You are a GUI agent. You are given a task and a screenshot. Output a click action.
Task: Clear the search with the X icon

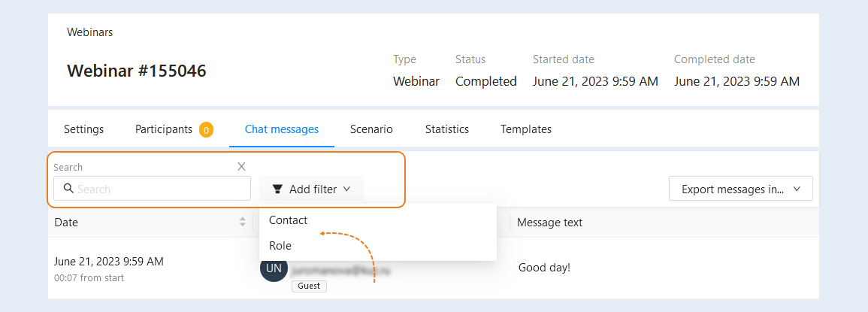(x=241, y=167)
